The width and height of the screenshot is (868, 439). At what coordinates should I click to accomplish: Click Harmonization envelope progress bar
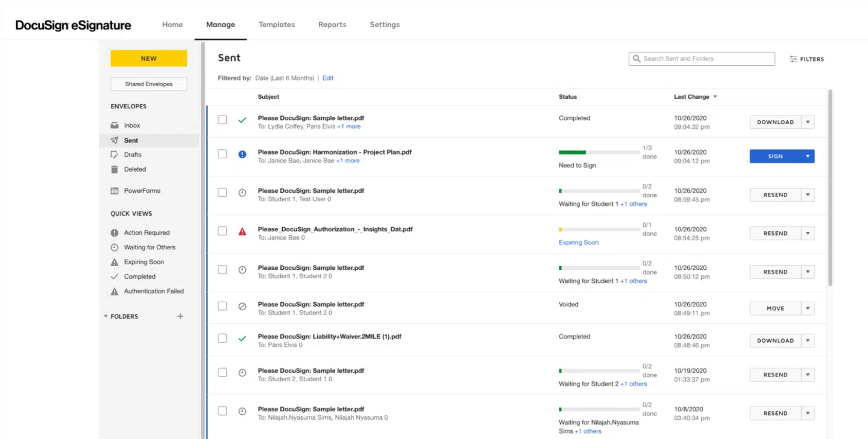pos(599,152)
